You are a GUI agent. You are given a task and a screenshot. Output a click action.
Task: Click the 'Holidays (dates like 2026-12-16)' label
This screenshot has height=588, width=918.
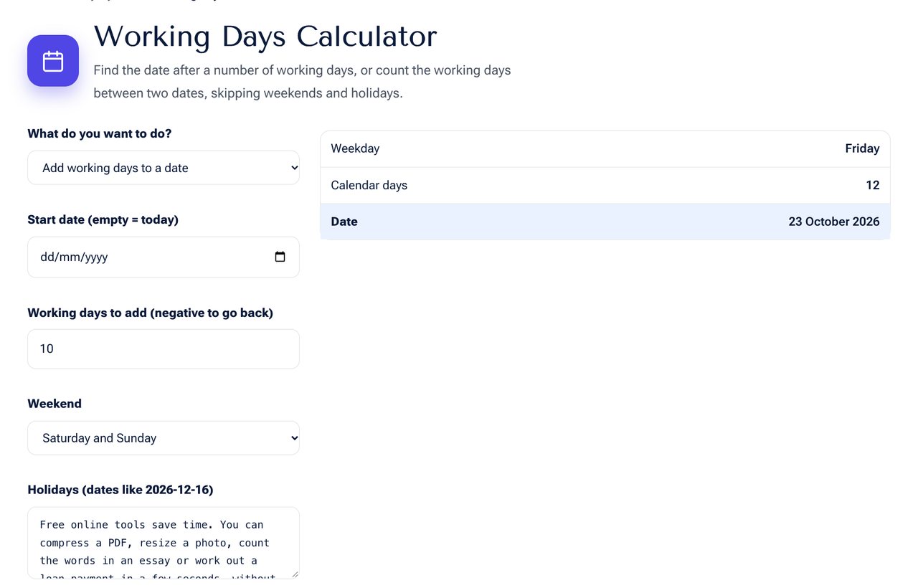(x=120, y=490)
